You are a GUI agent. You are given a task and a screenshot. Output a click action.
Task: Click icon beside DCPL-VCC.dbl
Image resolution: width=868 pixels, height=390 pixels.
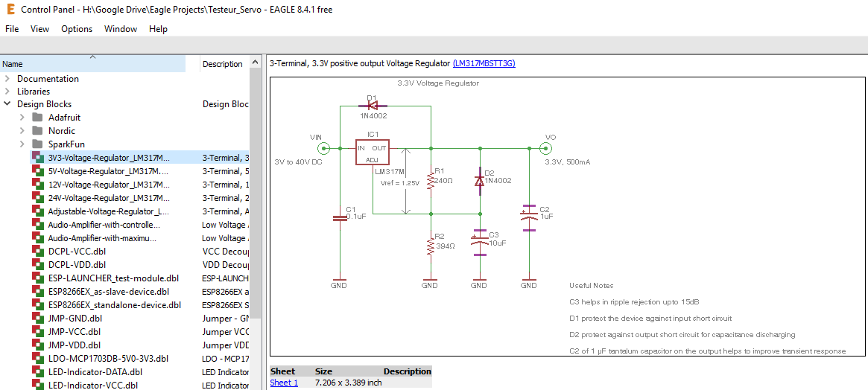pyautogui.click(x=38, y=251)
